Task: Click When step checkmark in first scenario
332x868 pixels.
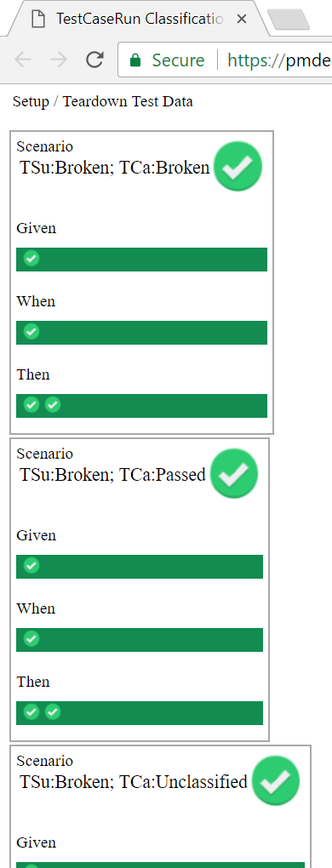Action: (x=31, y=332)
